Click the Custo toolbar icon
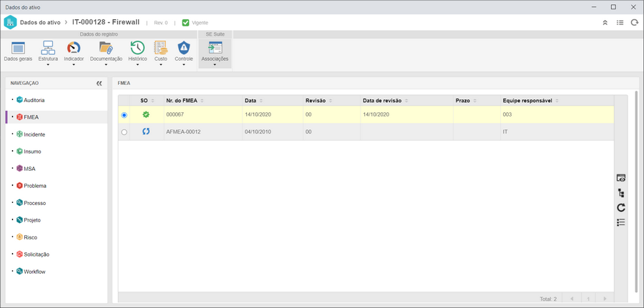The height and width of the screenshot is (308, 644). point(160,48)
